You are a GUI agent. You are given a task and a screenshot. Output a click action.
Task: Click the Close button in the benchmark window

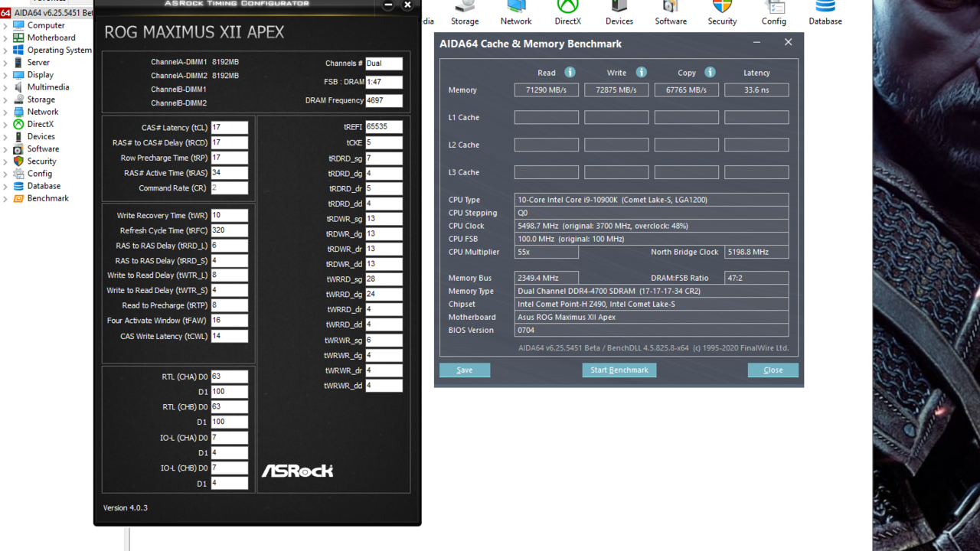pyautogui.click(x=773, y=370)
